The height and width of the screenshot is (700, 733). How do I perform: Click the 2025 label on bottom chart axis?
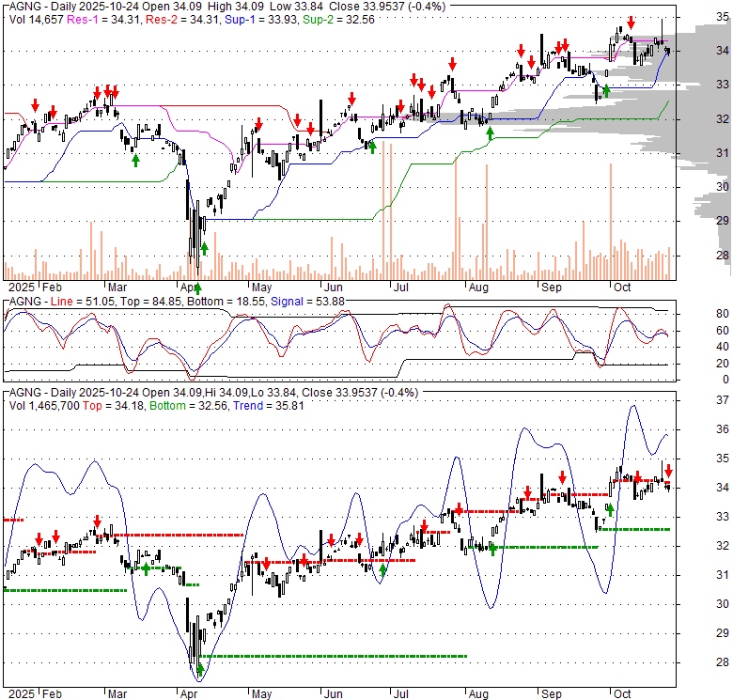click(22, 694)
